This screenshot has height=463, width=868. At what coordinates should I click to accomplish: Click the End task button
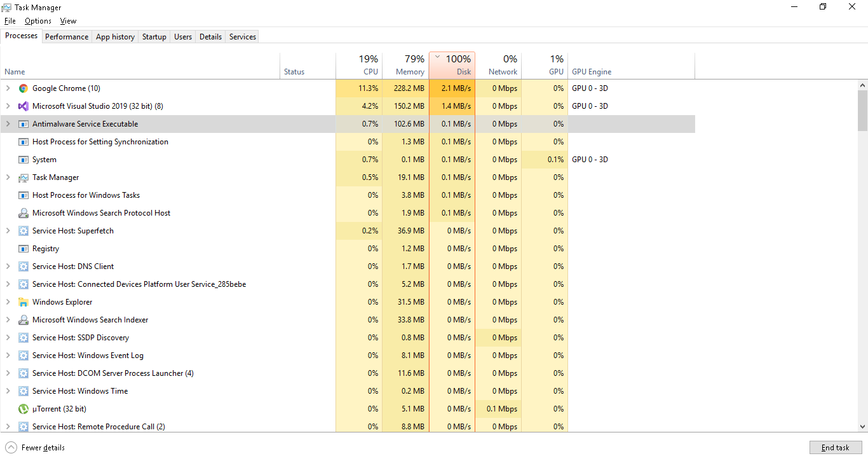point(836,448)
